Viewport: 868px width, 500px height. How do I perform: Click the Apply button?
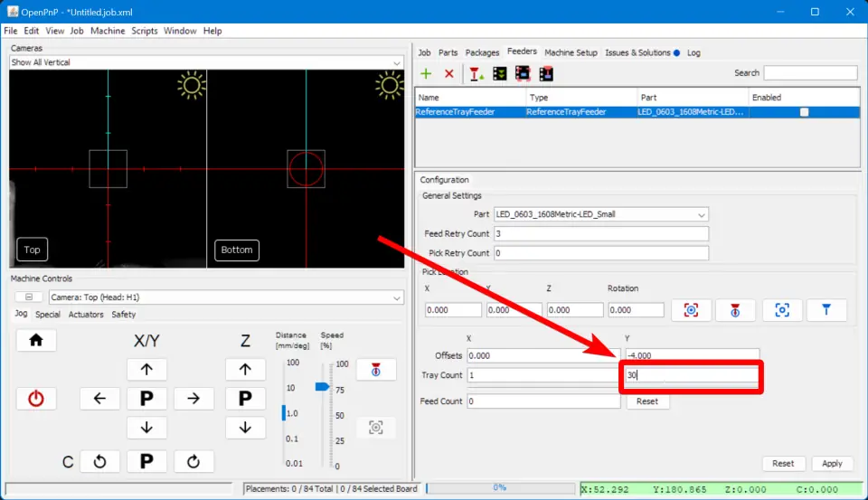tap(832, 463)
